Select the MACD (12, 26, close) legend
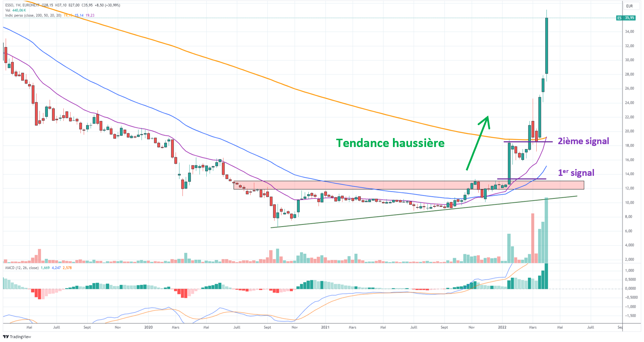644x342 pixels. pos(22,268)
